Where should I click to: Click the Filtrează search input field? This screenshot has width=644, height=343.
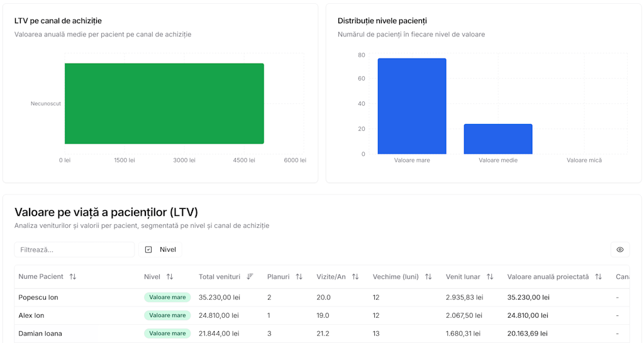click(x=74, y=250)
